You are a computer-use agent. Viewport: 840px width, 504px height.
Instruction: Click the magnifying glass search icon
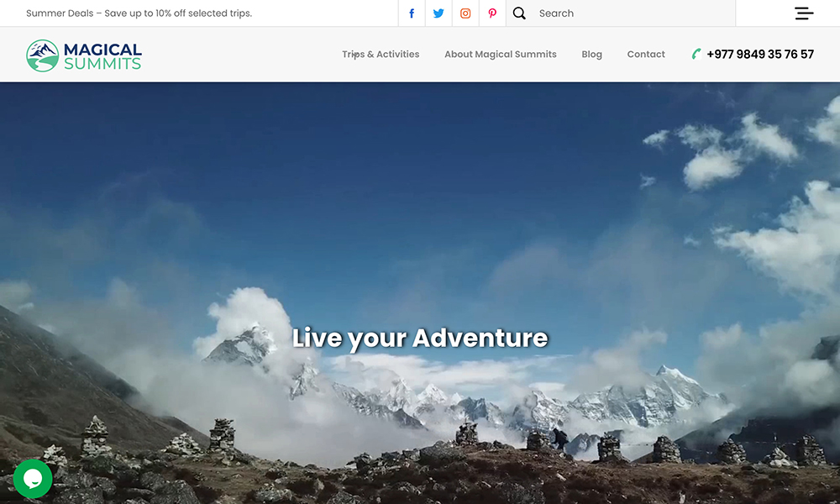(519, 13)
